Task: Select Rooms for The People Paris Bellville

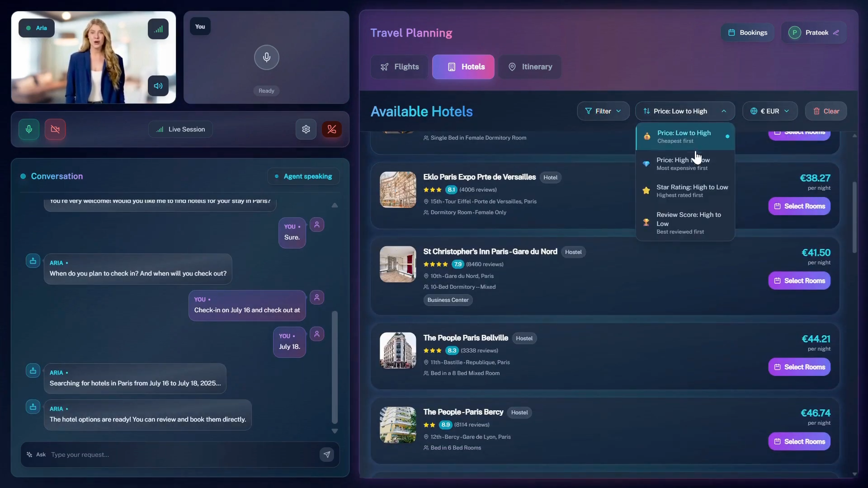Action: coord(799,367)
